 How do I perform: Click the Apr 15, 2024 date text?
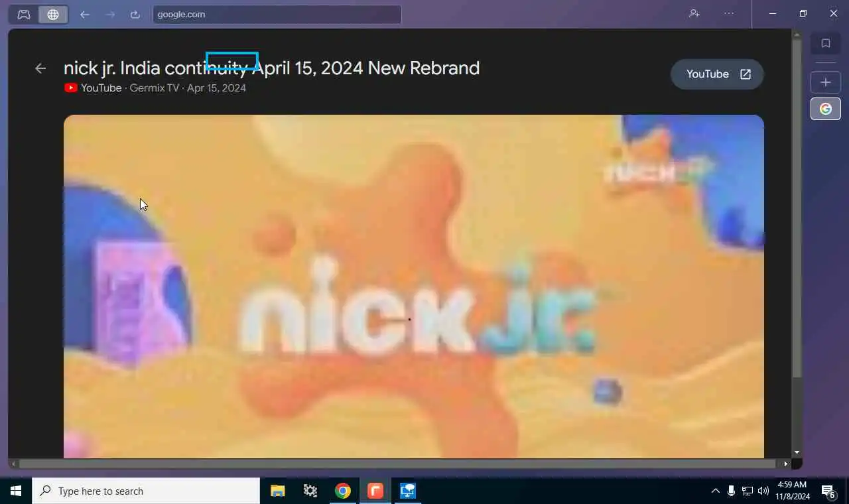216,88
